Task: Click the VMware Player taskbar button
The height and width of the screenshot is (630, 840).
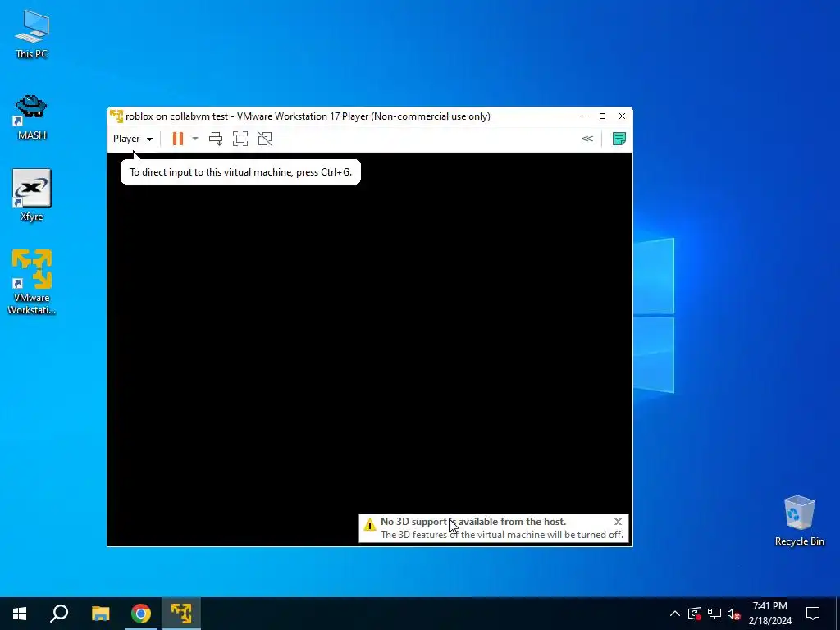Action: coord(181,614)
